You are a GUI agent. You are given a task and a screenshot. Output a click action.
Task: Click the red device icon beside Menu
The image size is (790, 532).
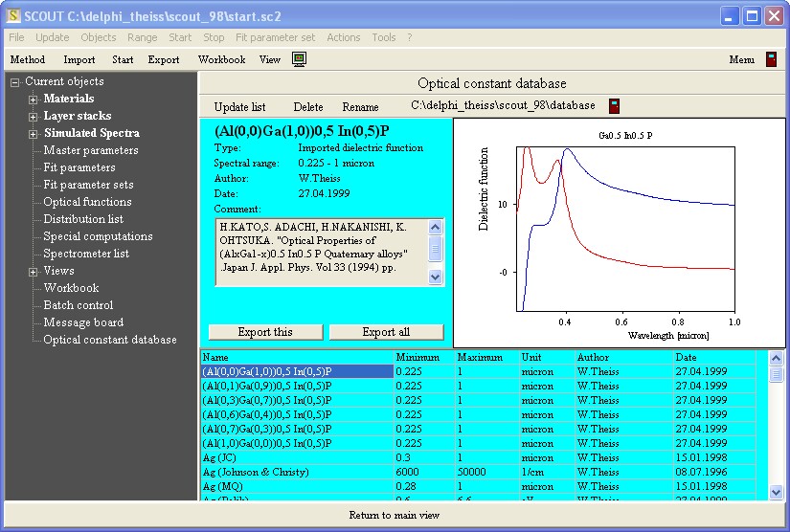pos(771,59)
